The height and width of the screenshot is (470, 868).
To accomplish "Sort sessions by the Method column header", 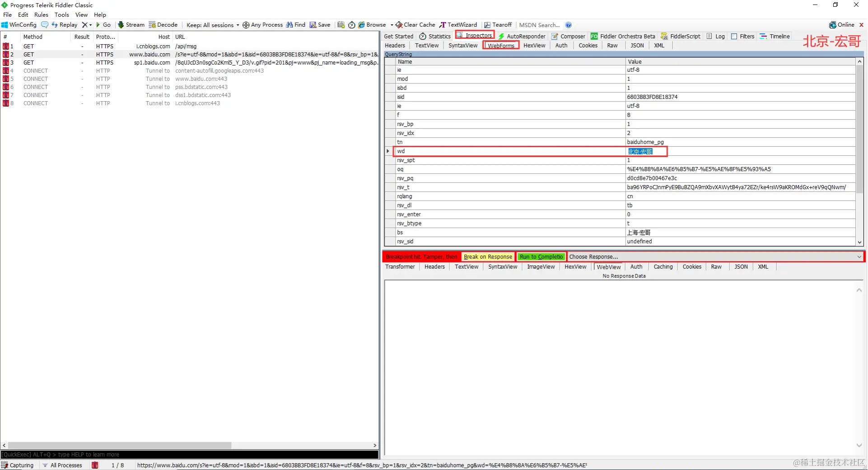I will (x=45, y=37).
